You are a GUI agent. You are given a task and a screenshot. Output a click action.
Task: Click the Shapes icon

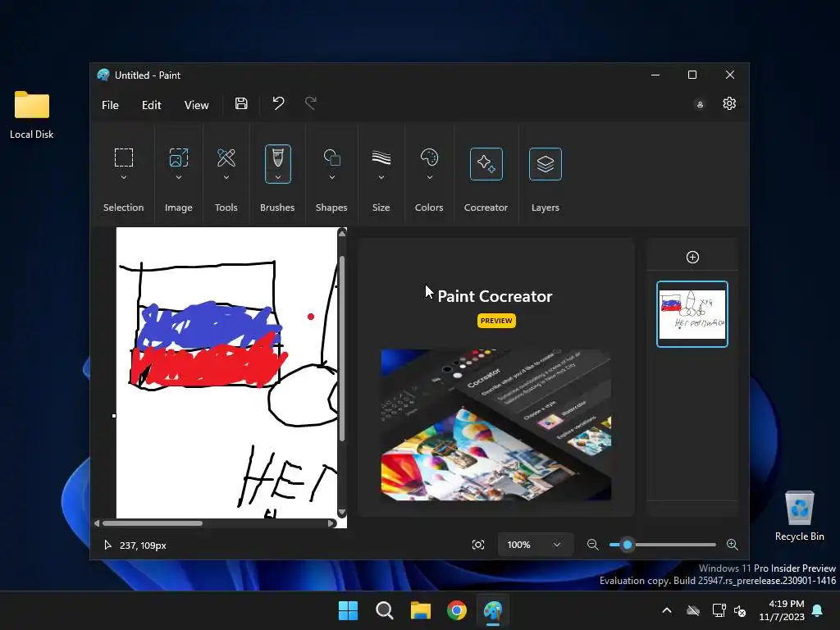(331, 157)
